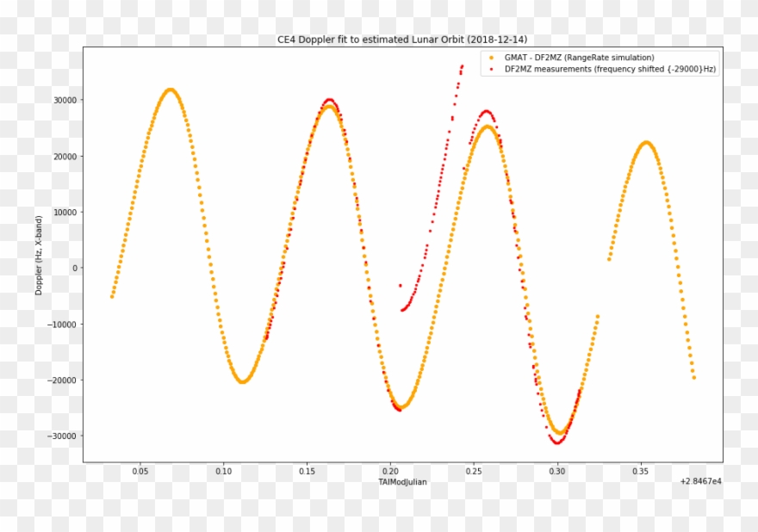The width and height of the screenshot is (758, 532).
Task: Expand the legend box in the corner
Action: coord(600,63)
